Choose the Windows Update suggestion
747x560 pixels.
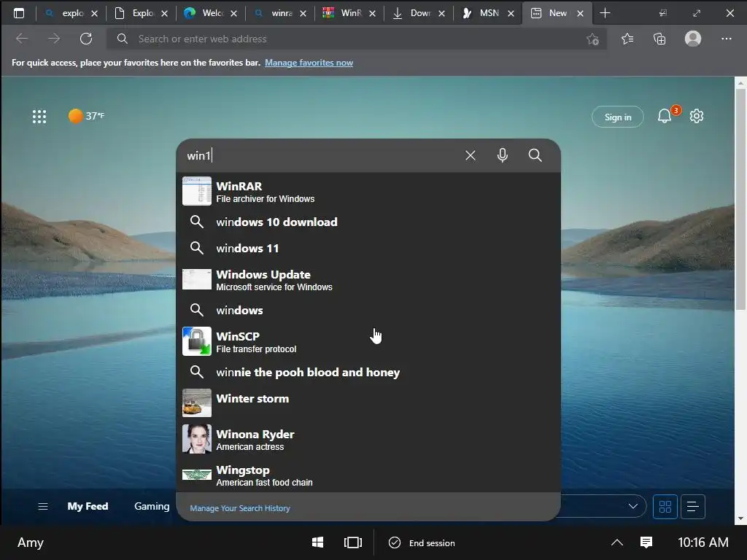pyautogui.click(x=368, y=279)
